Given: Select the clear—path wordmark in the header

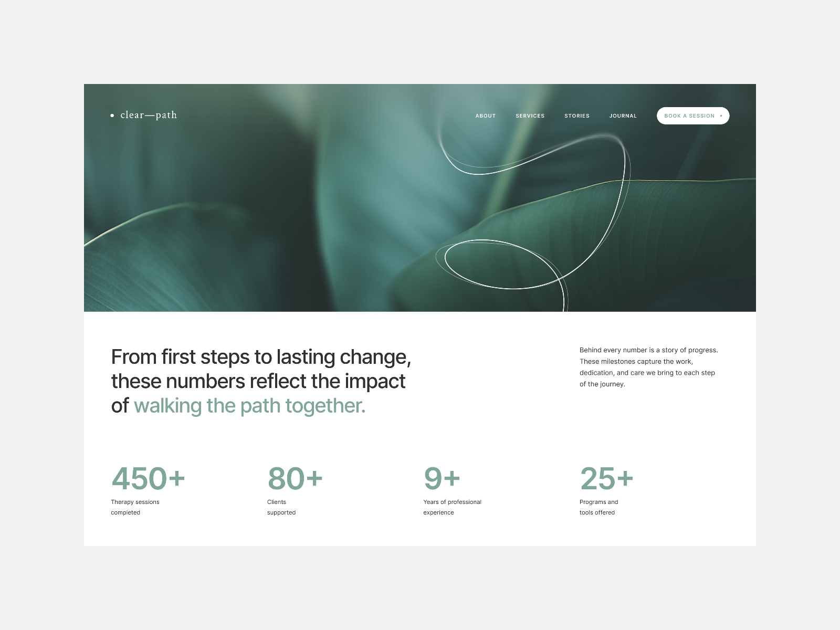Looking at the screenshot, I should [149, 114].
